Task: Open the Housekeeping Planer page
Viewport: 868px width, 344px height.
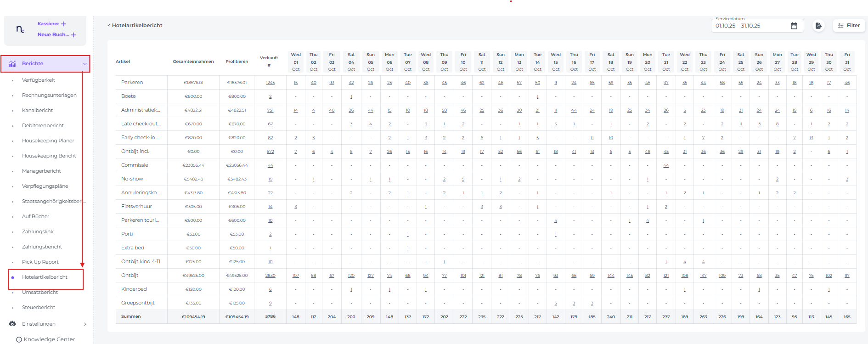Action: coord(48,141)
